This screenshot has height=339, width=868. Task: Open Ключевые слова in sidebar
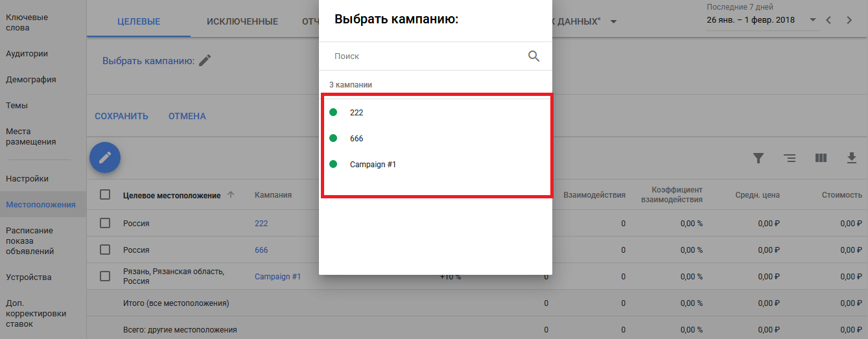click(27, 23)
